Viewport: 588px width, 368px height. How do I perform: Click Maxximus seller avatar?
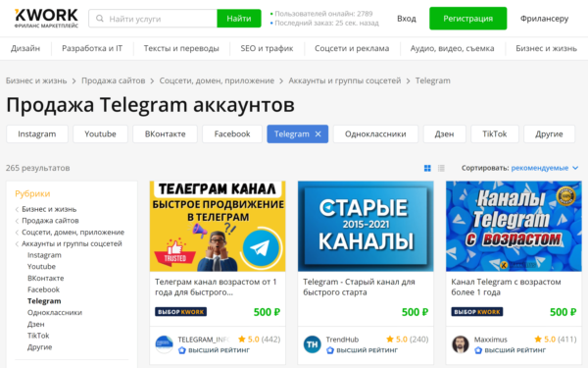(461, 344)
